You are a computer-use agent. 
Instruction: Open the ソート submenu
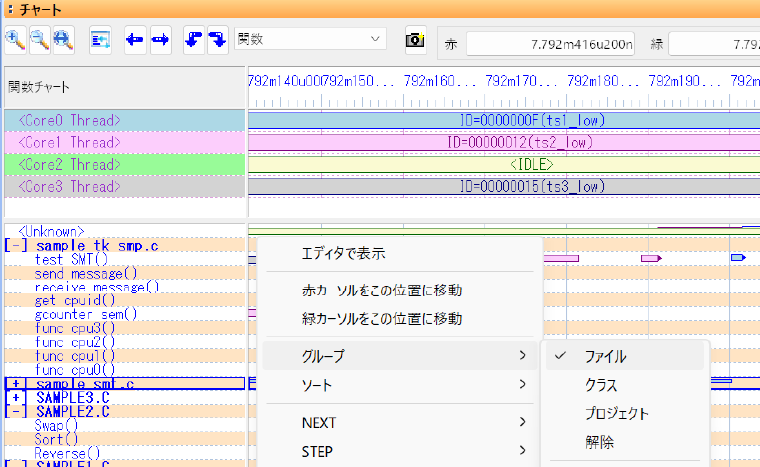pyautogui.click(x=400, y=385)
